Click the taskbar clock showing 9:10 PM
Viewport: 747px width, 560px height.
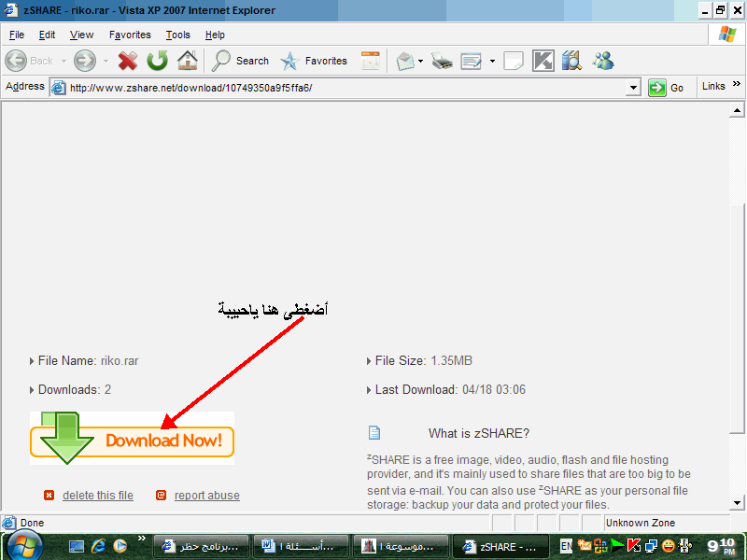point(721,546)
